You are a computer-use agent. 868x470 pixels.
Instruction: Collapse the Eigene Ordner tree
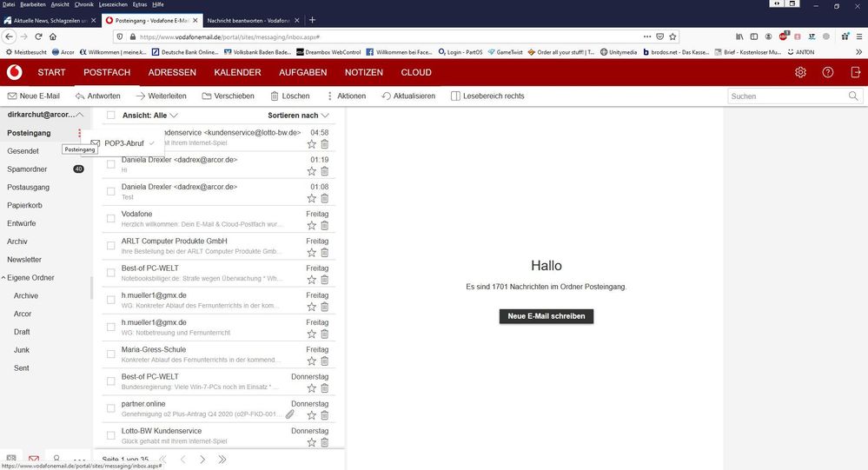[x=3, y=277]
